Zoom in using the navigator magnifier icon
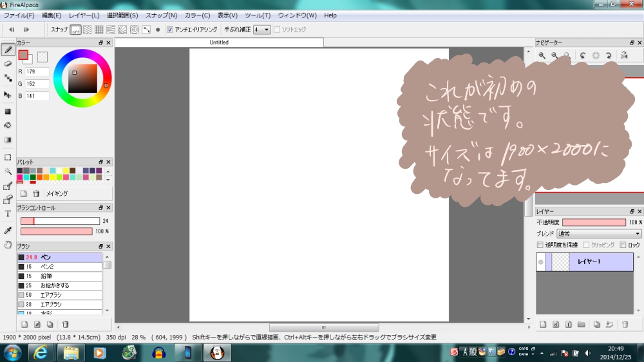 click(x=542, y=56)
